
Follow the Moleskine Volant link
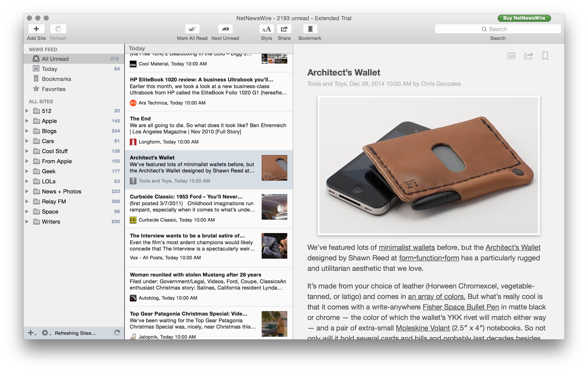pyautogui.click(x=423, y=328)
